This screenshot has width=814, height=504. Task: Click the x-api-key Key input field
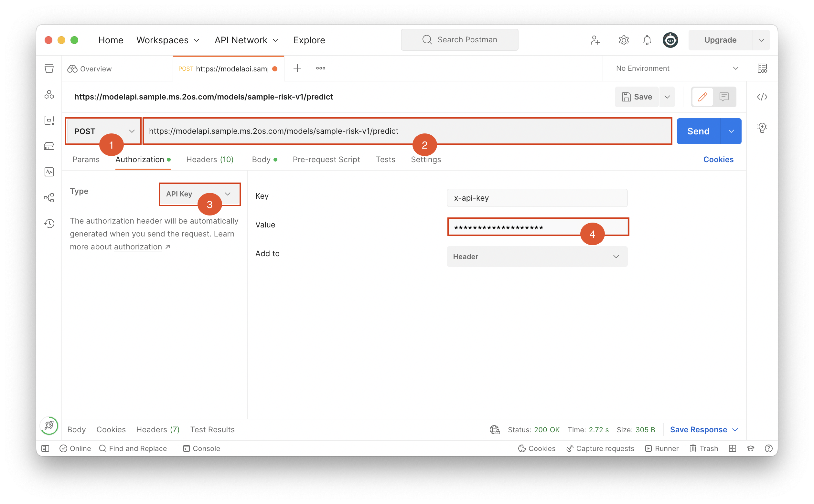pos(537,198)
